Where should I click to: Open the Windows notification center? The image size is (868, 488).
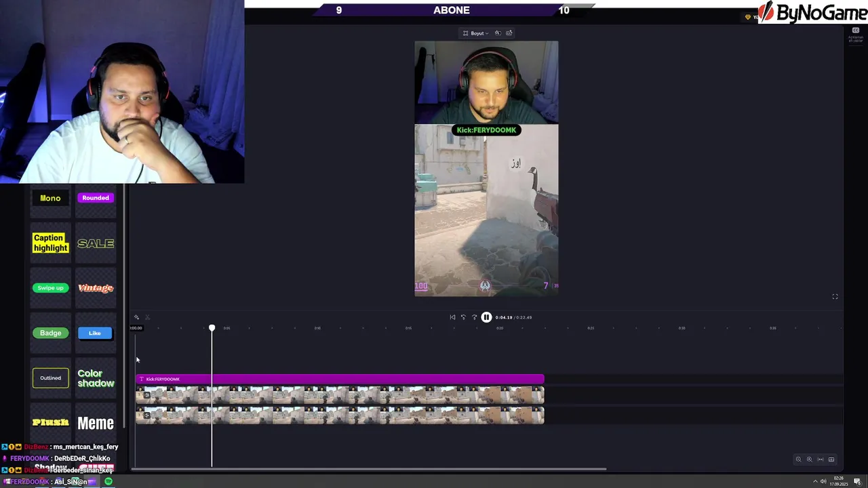(x=858, y=482)
